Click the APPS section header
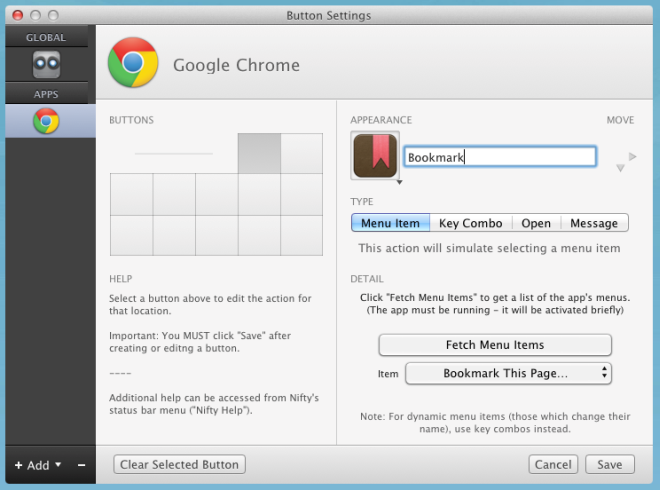Image resolution: width=660 pixels, height=490 pixels. [46, 94]
